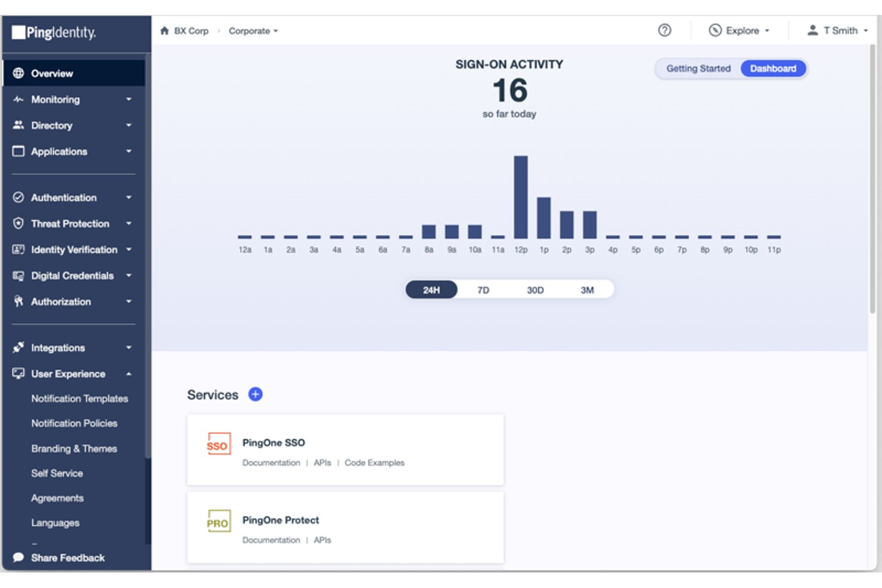
Task: Click the 12p bar in the chart
Action: click(x=521, y=197)
